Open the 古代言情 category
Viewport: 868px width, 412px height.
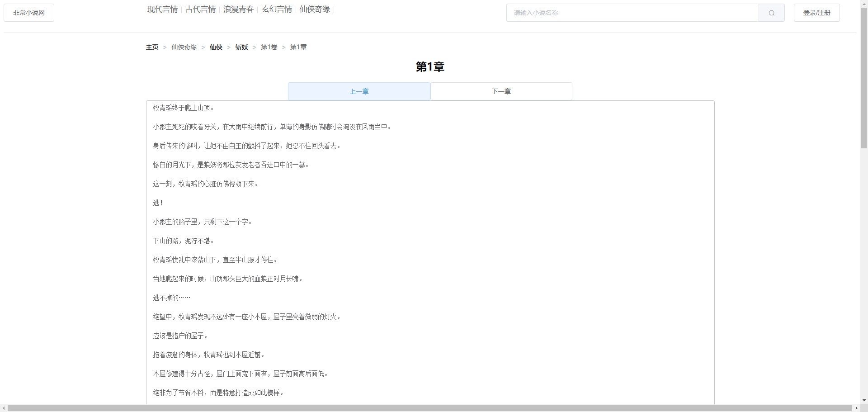tap(201, 9)
